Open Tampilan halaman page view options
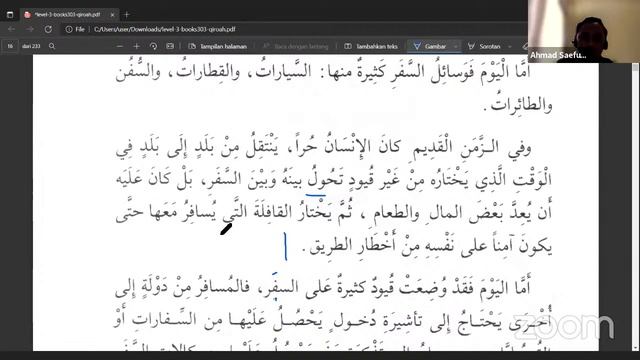The height and width of the screenshot is (360, 640). (x=218, y=47)
